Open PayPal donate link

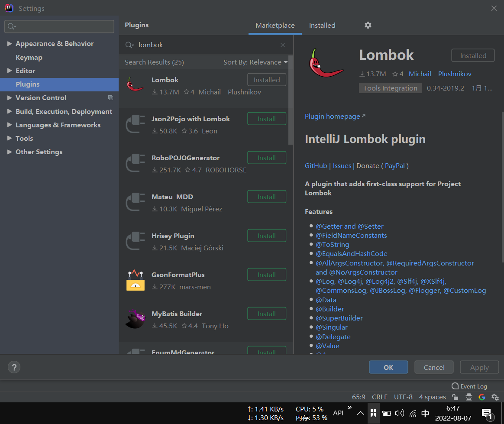(x=395, y=166)
